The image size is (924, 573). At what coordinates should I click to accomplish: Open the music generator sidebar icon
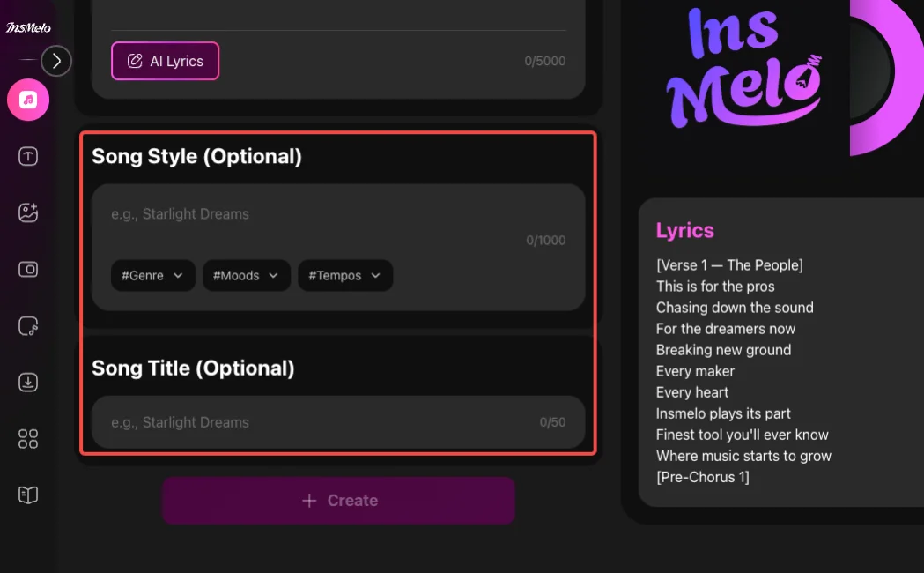pyautogui.click(x=28, y=100)
